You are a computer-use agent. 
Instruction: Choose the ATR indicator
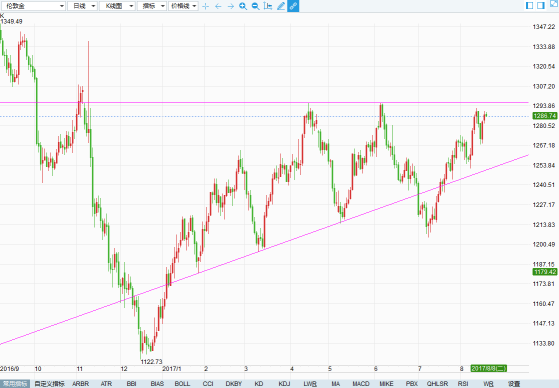coord(106,384)
